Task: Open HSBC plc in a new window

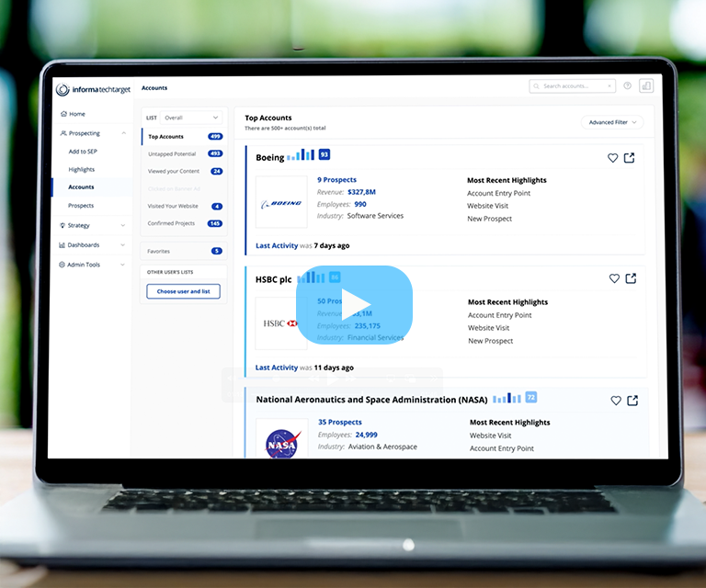Action: pyautogui.click(x=631, y=278)
